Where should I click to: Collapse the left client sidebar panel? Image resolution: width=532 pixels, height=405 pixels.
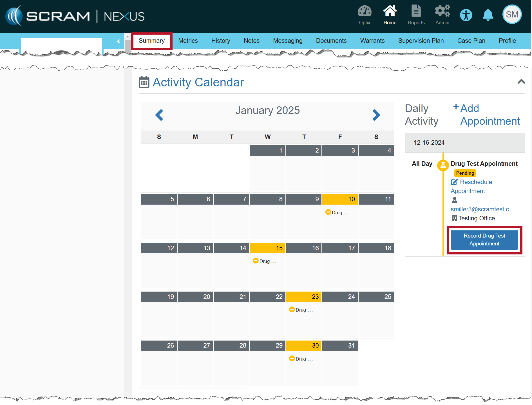pos(119,41)
